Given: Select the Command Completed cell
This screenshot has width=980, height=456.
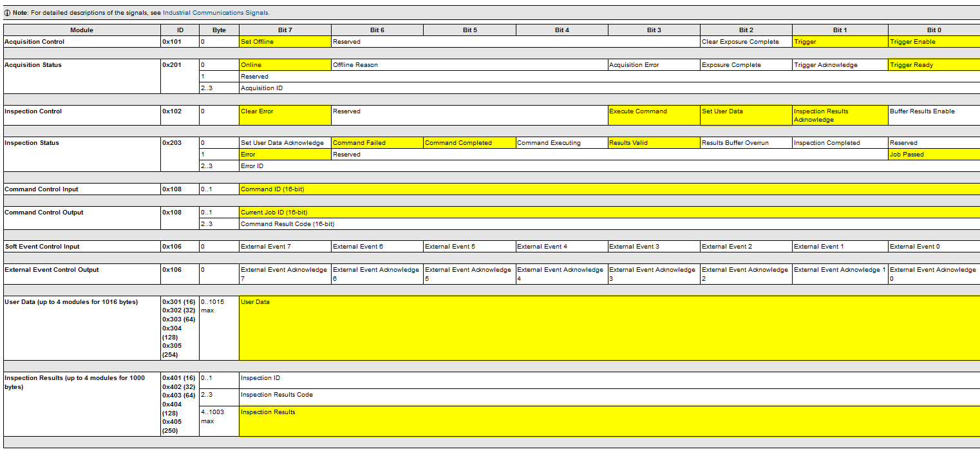Looking at the screenshot, I should (469, 143).
